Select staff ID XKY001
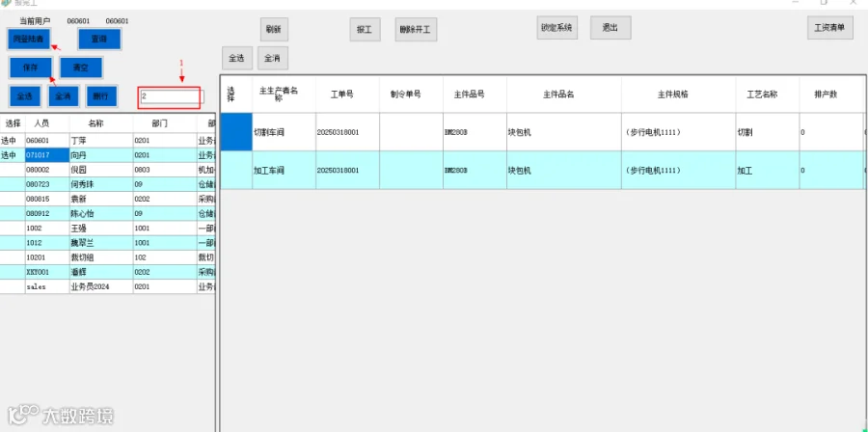Screen dimensions: 868x432 click(47, 273)
